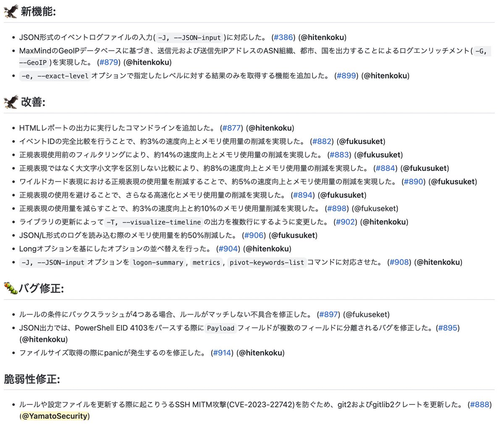Click @fukuseket text next to #897
The image size is (504, 425).
coord(367,315)
